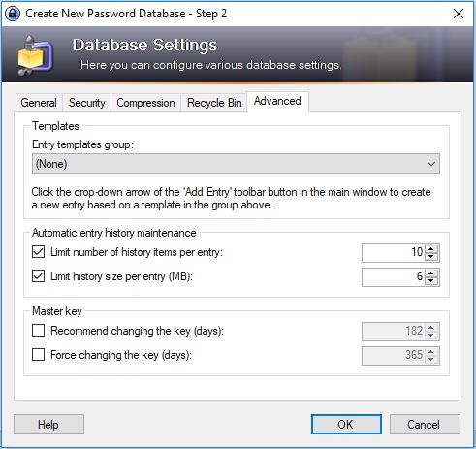476x449 pixels.
Task: Click the database settings banner icon
Action: point(35,55)
